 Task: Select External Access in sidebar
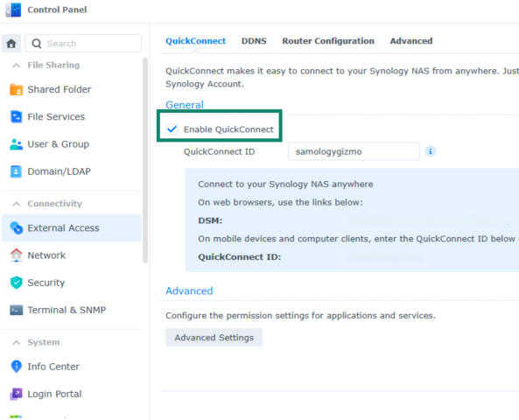[72, 228]
